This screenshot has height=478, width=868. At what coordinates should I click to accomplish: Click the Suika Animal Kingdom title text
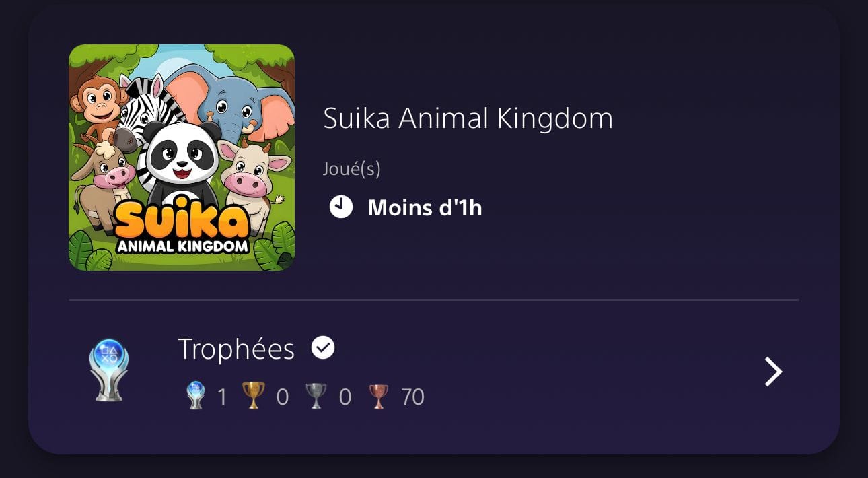(x=468, y=118)
